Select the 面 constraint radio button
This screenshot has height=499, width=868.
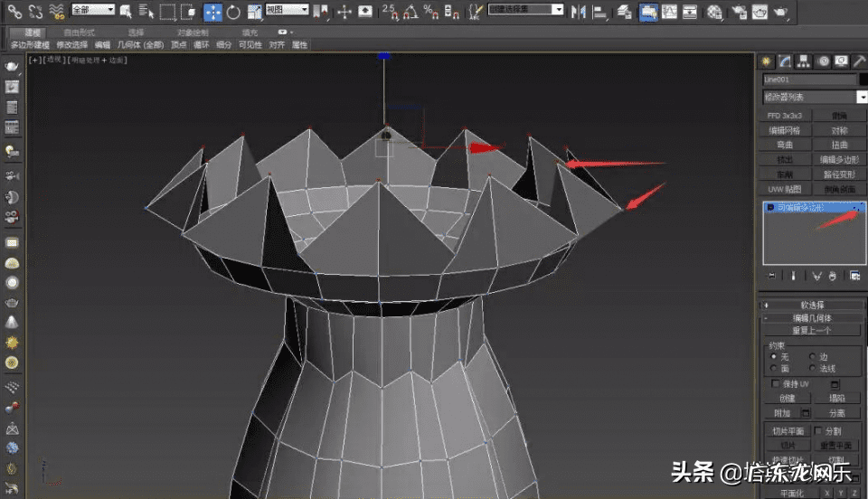772,369
